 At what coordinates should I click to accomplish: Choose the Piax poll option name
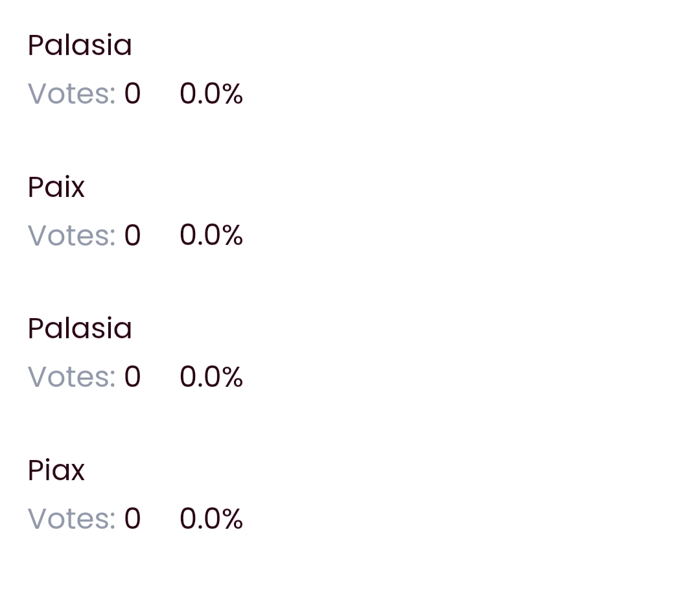point(56,470)
